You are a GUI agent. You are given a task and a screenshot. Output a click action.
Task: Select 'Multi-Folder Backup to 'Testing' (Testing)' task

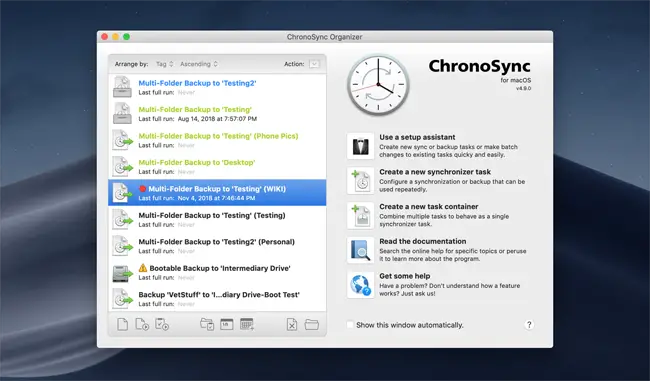pyautogui.click(x=217, y=219)
